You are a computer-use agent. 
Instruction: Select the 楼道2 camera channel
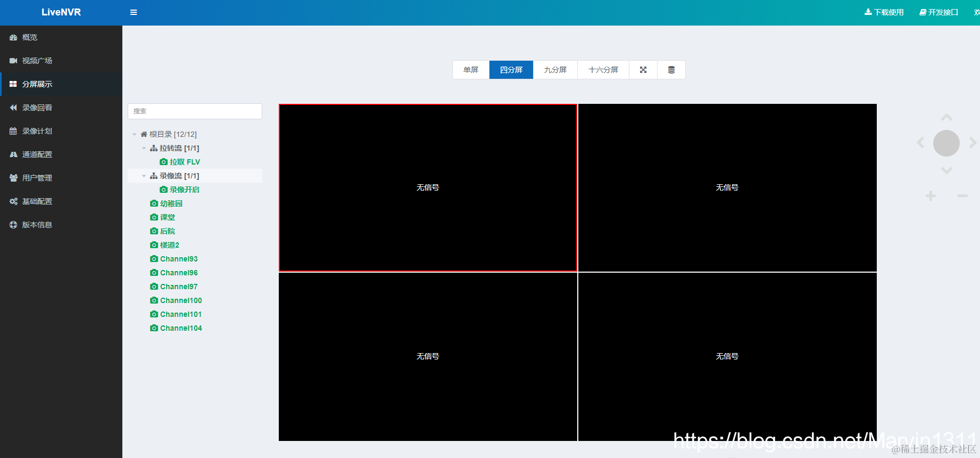[170, 245]
